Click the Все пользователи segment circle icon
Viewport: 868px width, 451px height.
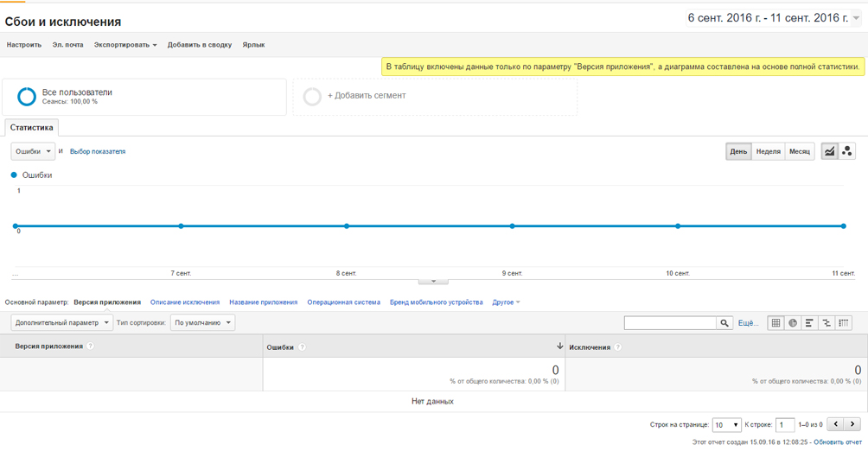click(x=27, y=96)
